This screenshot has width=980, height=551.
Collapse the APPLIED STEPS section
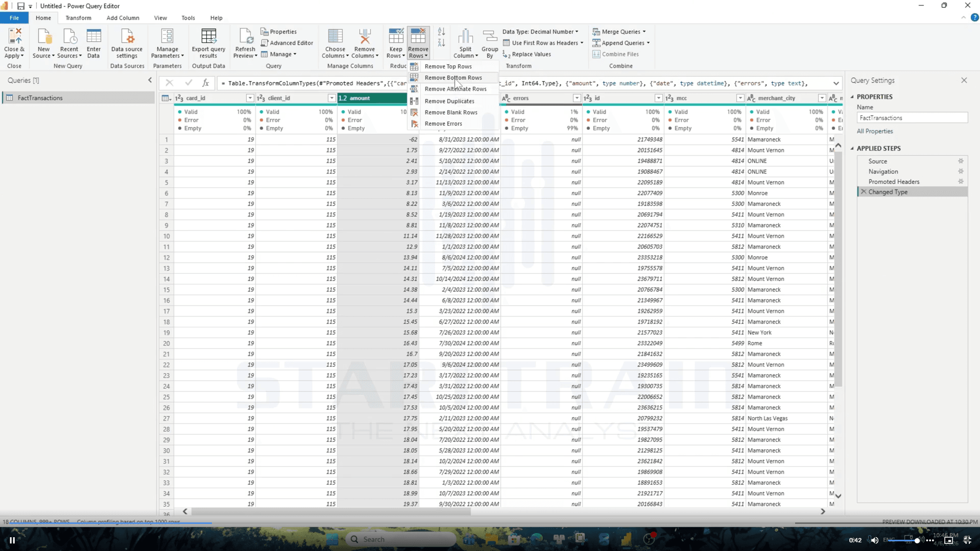pos(852,149)
